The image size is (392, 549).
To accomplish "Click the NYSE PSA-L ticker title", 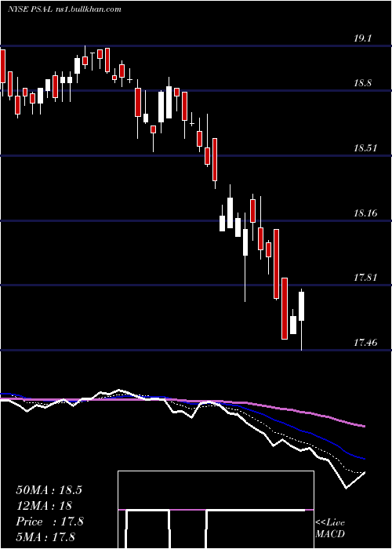I will tap(30, 9).
